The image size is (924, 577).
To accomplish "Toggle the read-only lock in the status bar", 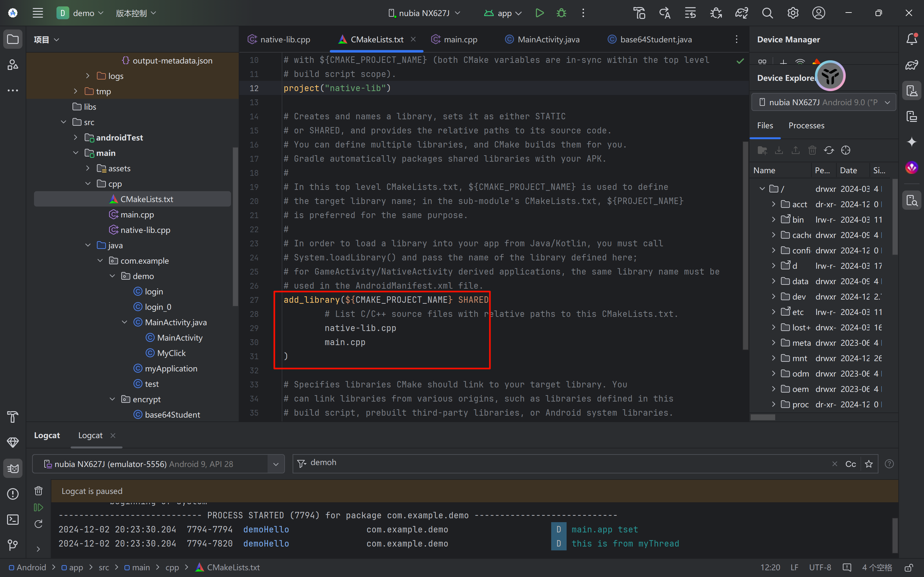I will [x=909, y=567].
